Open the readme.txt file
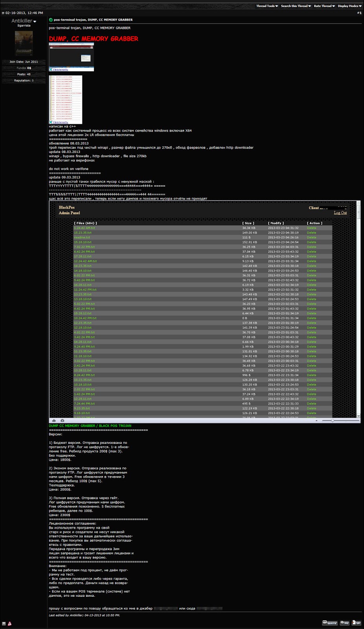This screenshot has height=629, width=364. tap(82, 237)
